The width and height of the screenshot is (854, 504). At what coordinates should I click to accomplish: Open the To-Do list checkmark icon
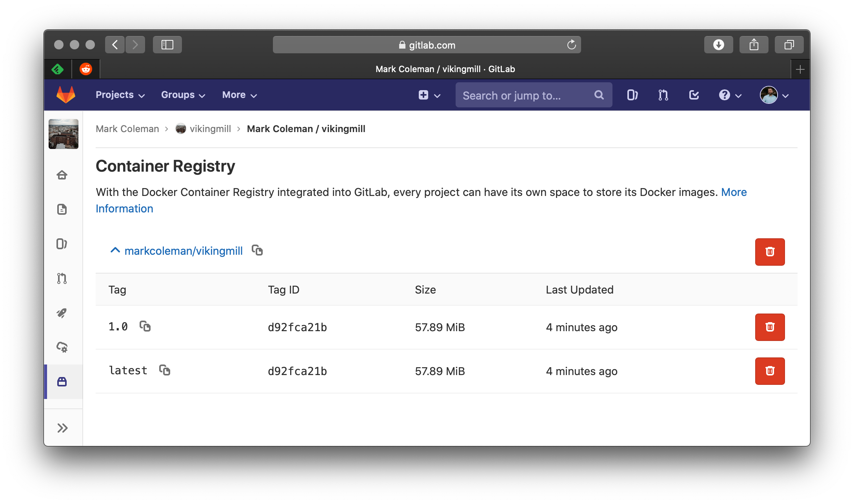tap(693, 95)
